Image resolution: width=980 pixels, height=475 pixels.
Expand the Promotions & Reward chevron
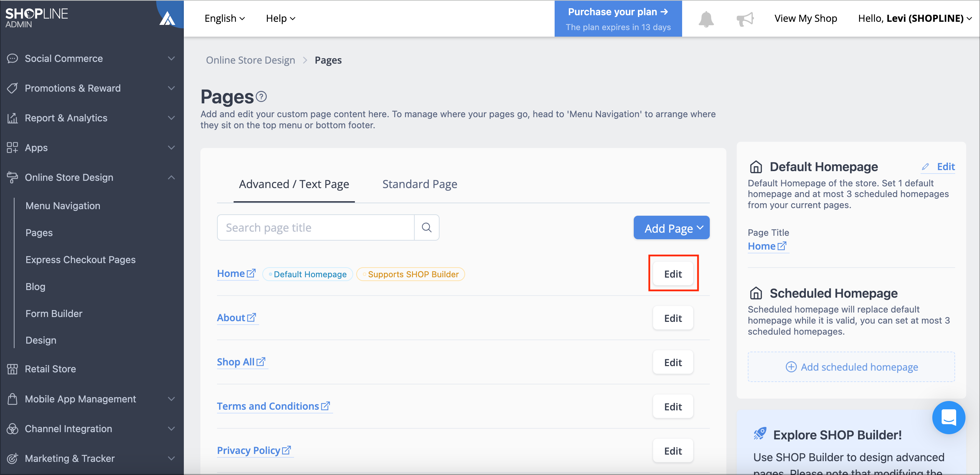[x=172, y=88]
